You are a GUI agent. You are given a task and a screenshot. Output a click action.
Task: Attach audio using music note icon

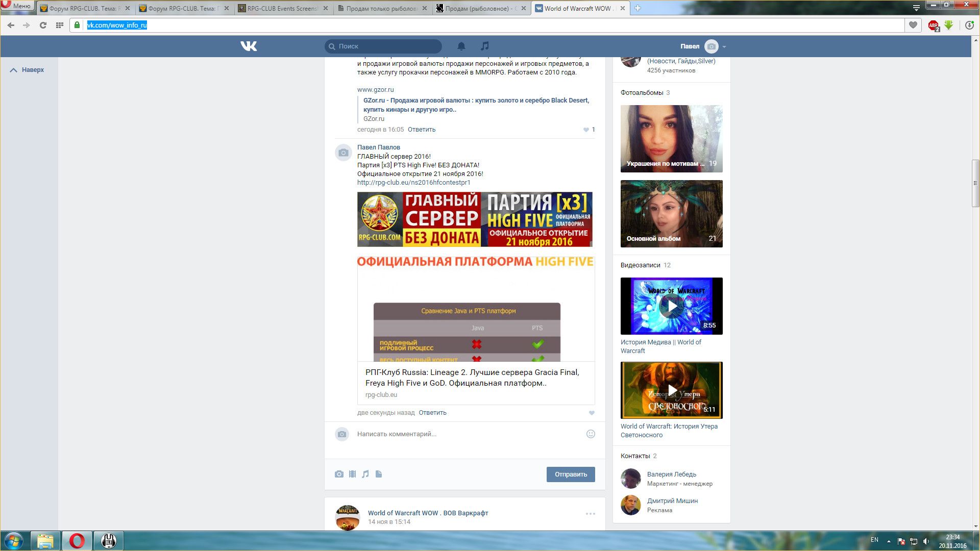click(365, 474)
